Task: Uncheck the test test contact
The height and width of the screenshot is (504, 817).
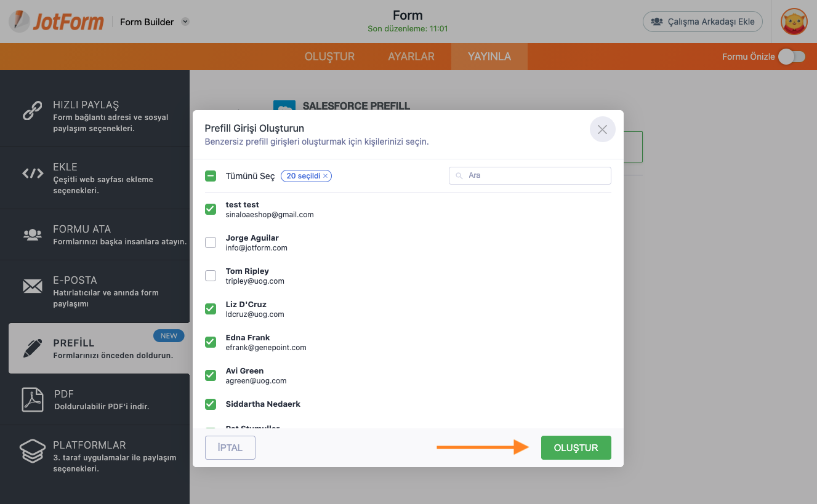Action: click(211, 209)
